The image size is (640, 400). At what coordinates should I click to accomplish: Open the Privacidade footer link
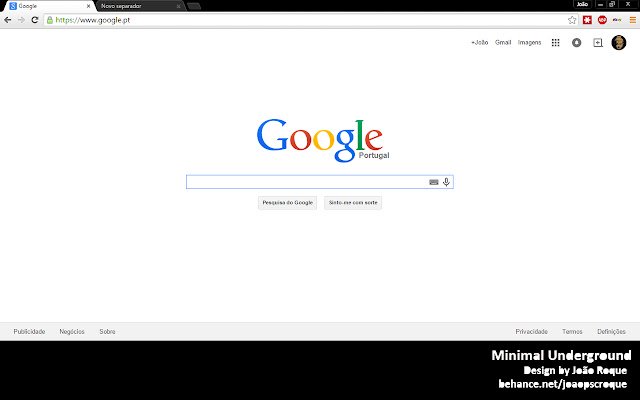531,331
